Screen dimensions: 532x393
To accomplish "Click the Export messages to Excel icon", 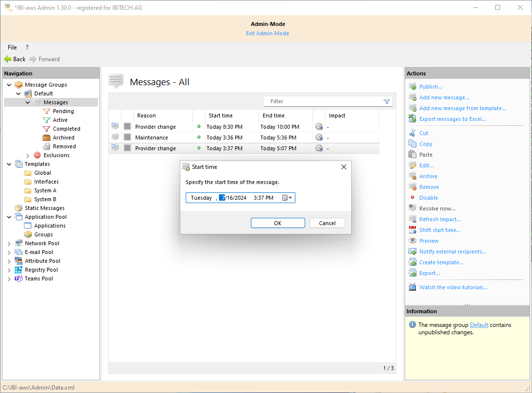I will tap(412, 119).
